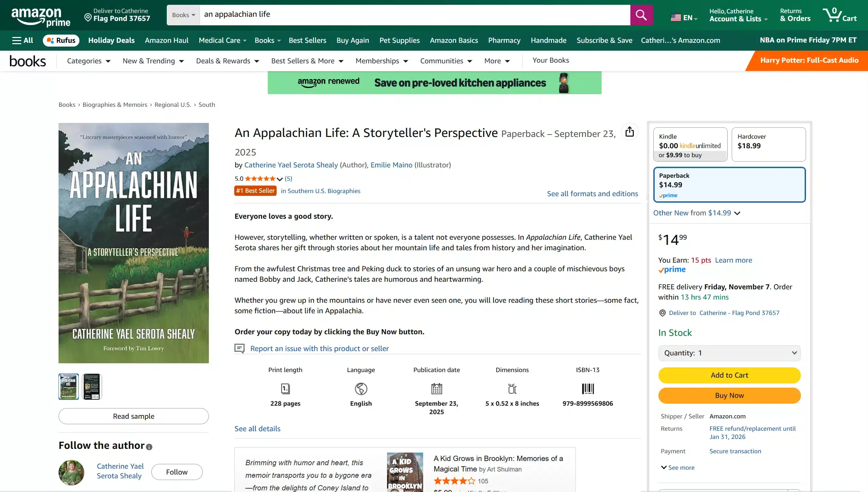Click the share icon beside the title
868x492 pixels.
629,132
